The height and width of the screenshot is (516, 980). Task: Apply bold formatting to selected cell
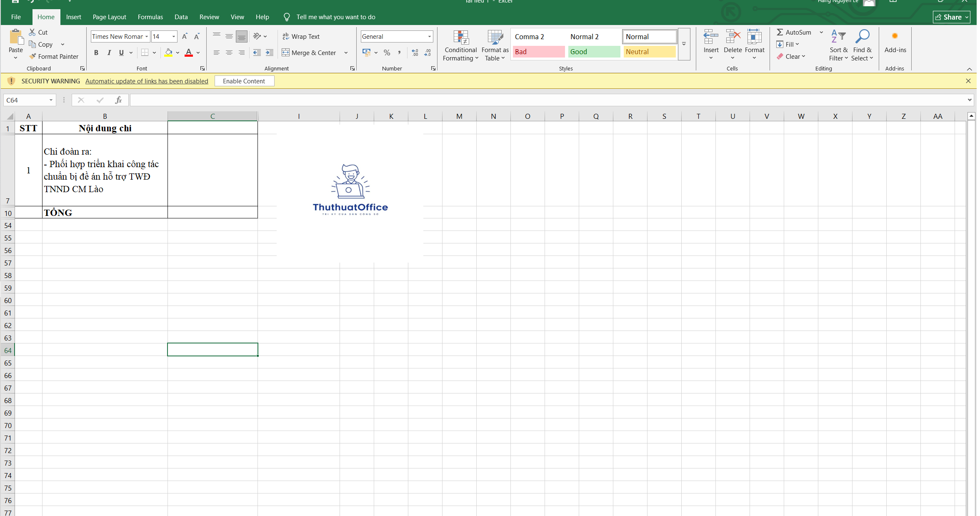pyautogui.click(x=96, y=53)
